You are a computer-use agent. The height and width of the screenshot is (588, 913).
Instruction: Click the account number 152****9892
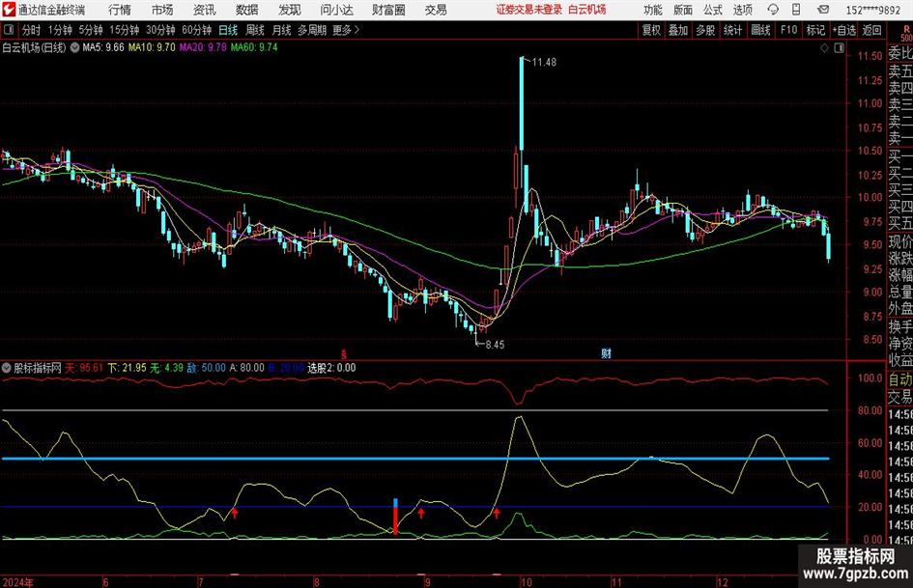point(873,10)
